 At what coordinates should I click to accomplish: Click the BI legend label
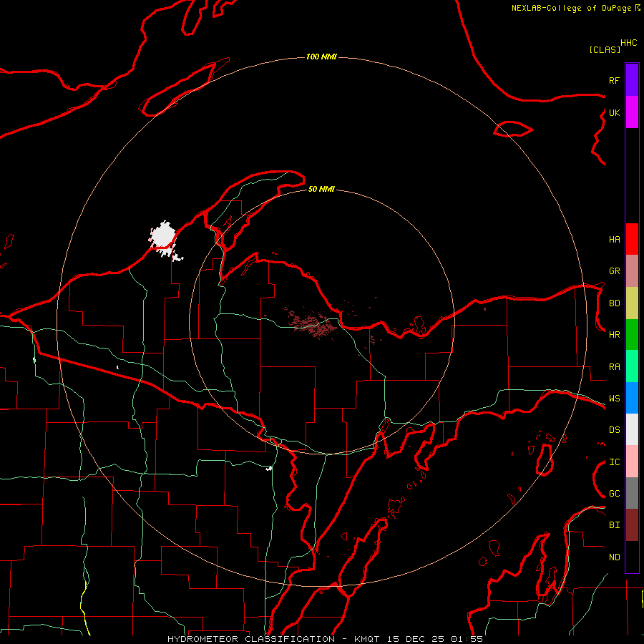[x=614, y=525]
